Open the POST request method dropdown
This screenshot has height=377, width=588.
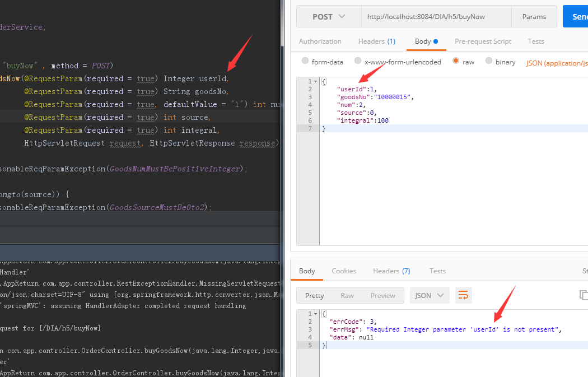[329, 16]
